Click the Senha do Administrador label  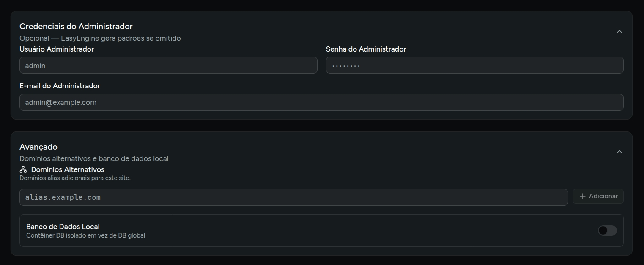[366, 49]
